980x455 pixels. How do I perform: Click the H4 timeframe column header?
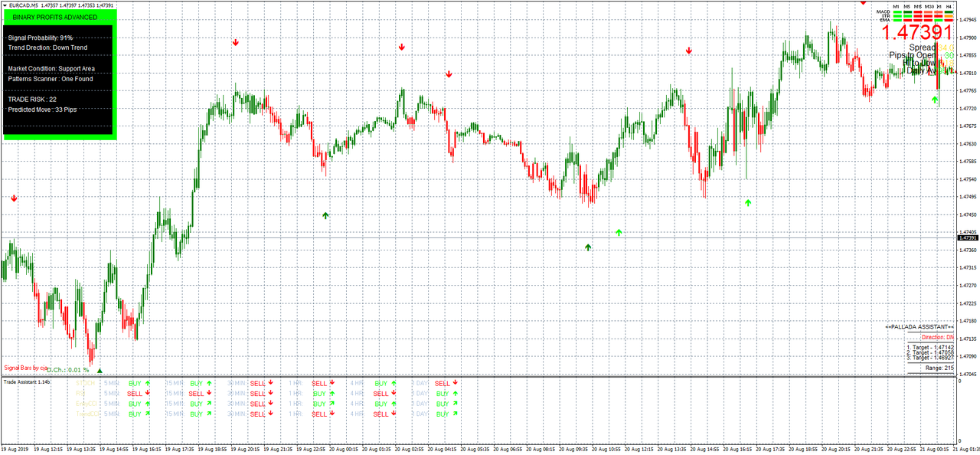949,6
